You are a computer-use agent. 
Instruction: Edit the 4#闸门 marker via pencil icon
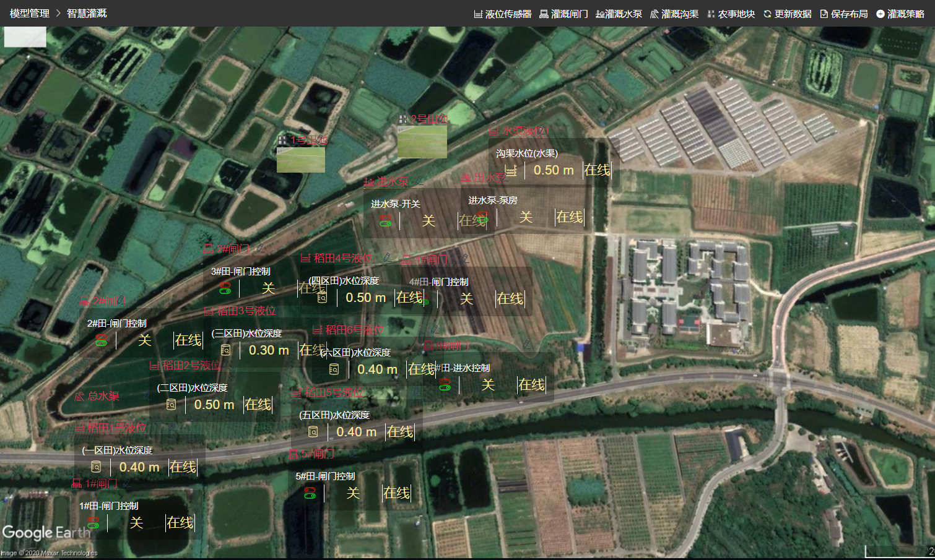point(465,259)
